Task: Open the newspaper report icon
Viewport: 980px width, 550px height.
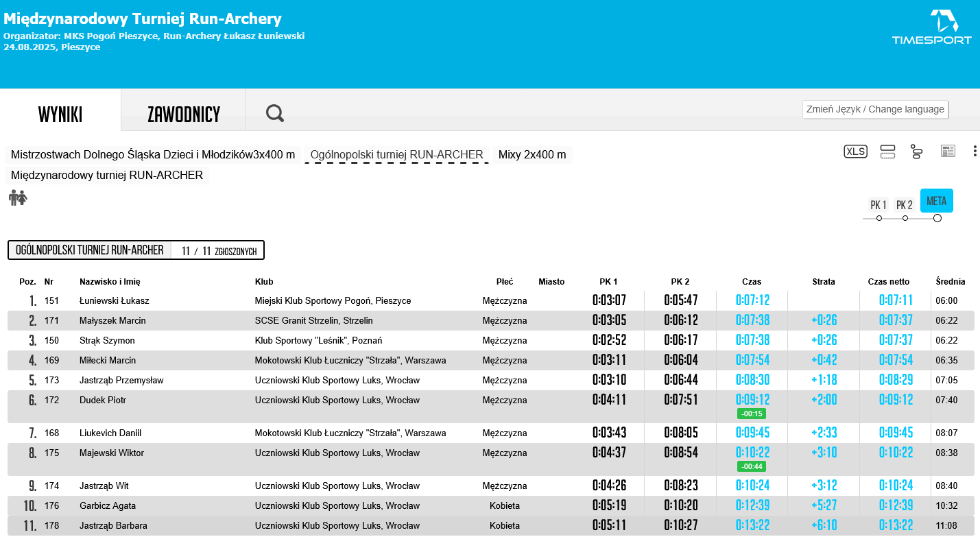Action: [948, 152]
